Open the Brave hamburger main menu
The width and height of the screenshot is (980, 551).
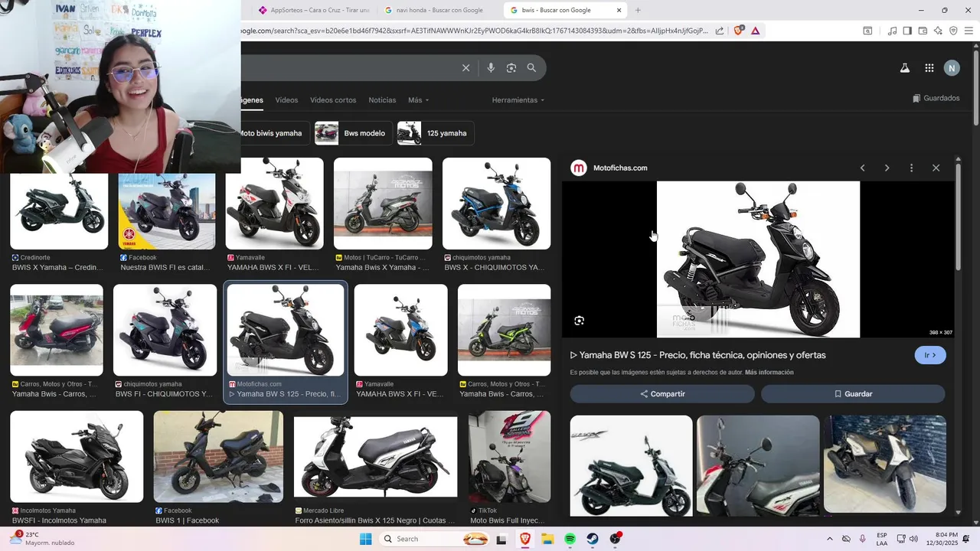click(969, 31)
